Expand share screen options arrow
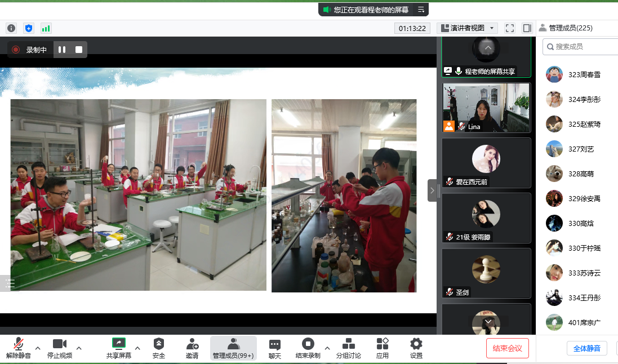This screenshot has width=618, height=364. [x=137, y=348]
